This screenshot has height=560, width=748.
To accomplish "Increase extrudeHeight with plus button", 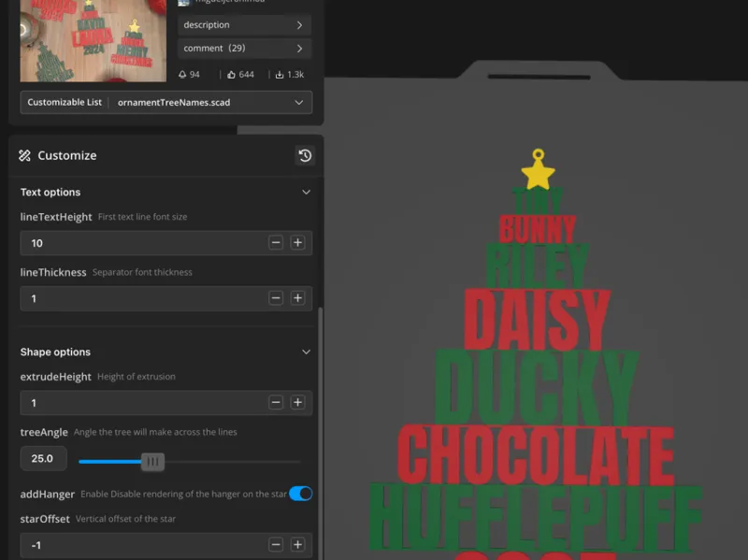I will pyautogui.click(x=297, y=403).
